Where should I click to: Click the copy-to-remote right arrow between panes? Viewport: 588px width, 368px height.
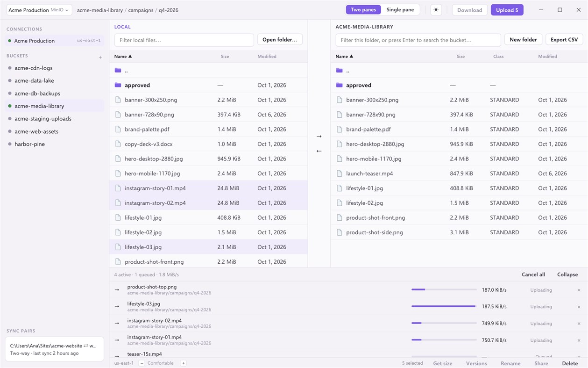[x=319, y=137]
